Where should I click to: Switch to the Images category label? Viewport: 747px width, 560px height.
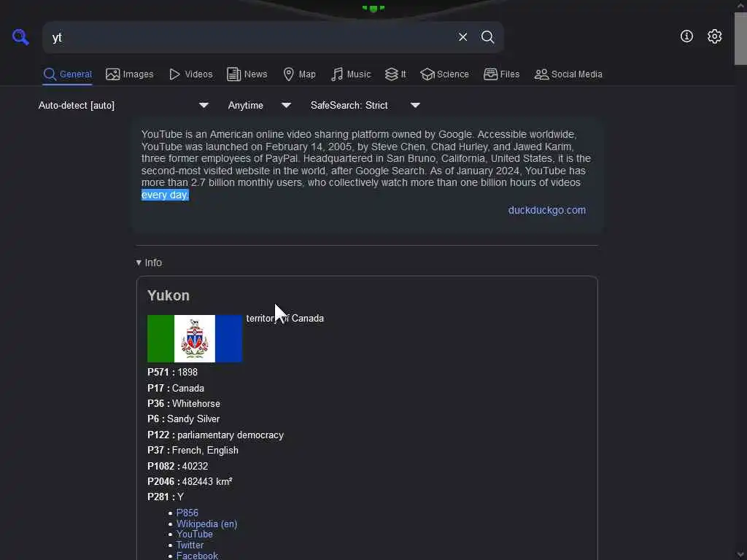click(138, 74)
